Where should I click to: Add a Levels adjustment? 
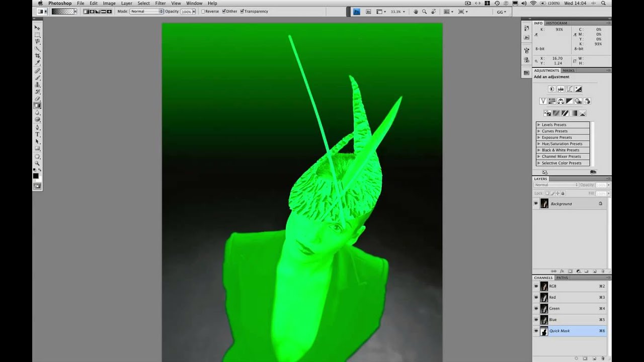tap(560, 89)
